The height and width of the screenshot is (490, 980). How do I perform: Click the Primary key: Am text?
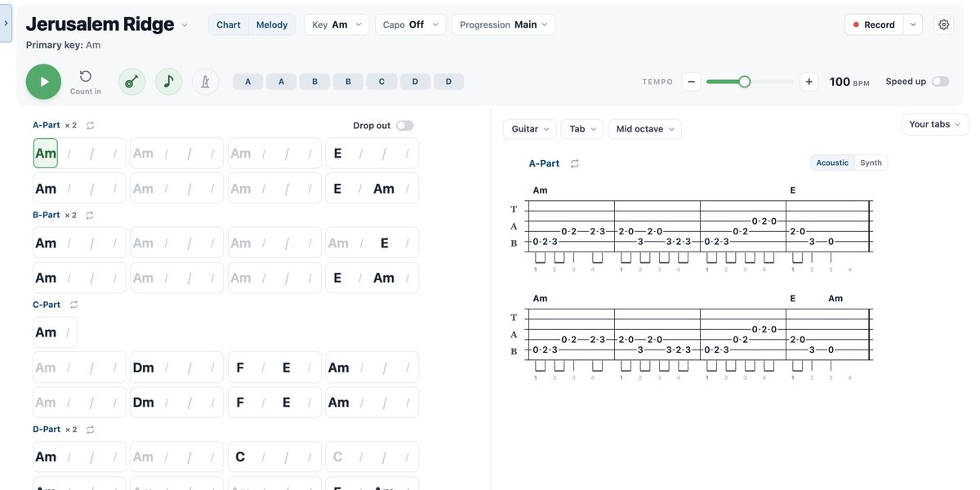[x=63, y=45]
